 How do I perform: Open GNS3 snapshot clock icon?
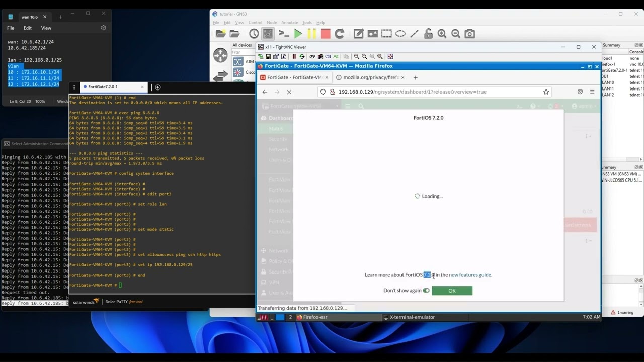254,34
